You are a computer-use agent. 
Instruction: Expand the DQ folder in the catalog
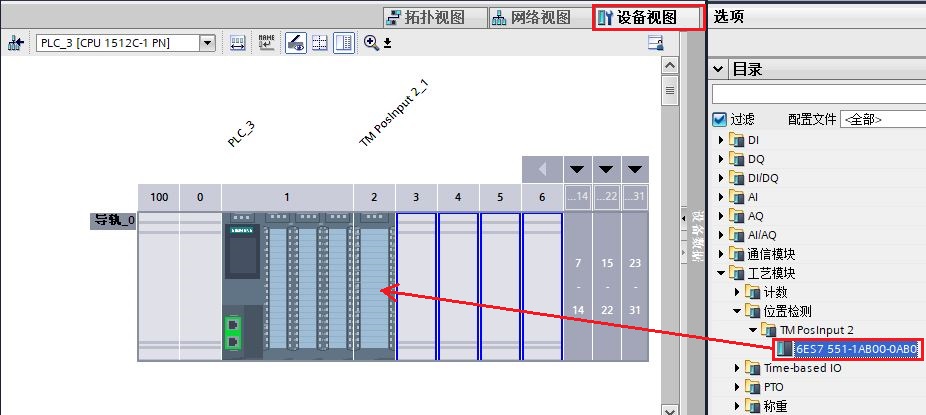(x=721, y=159)
